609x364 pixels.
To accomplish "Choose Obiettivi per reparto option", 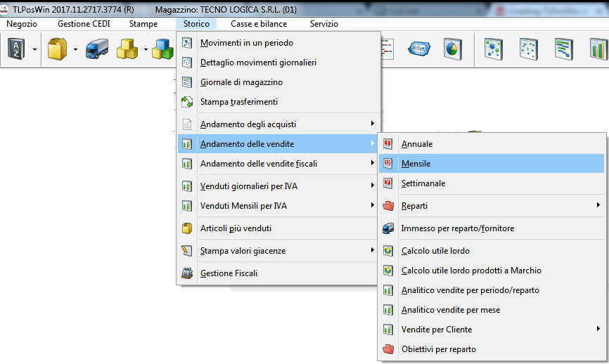I will point(438,349).
